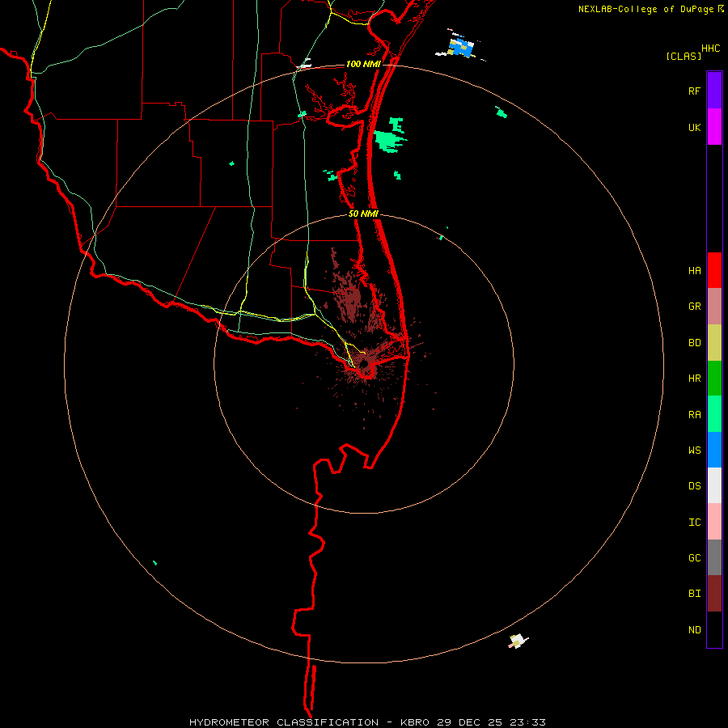Click the HA red legend swatch

[x=714, y=270]
